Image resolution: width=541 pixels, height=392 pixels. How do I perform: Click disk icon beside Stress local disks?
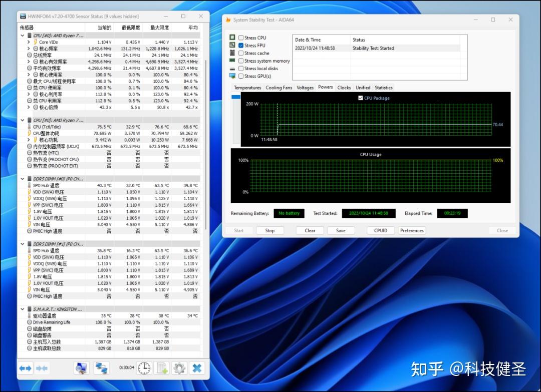pos(232,68)
